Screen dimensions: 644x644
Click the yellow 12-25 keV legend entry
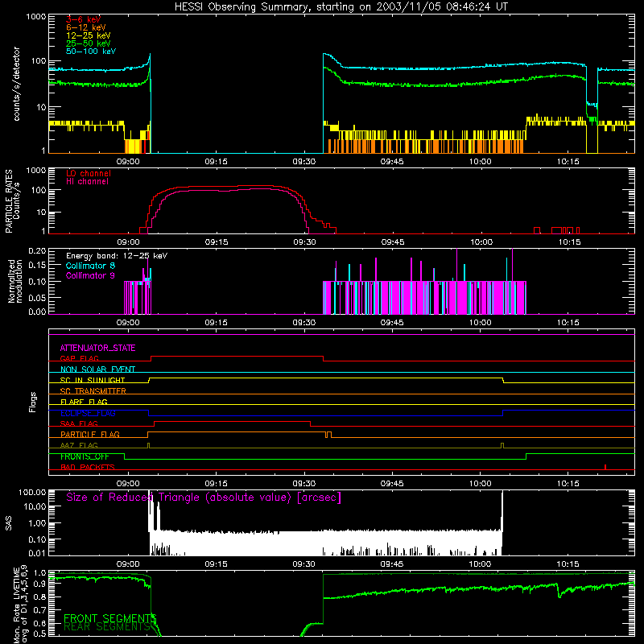point(89,35)
